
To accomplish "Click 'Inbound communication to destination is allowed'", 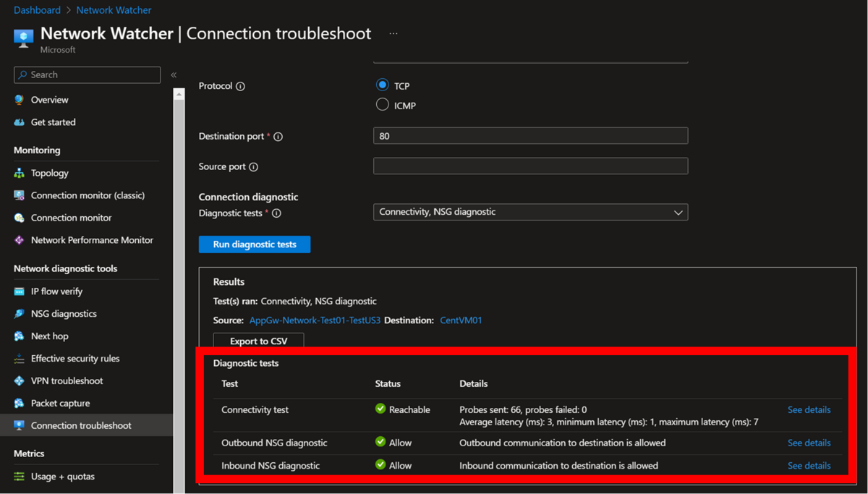I will coord(558,466).
